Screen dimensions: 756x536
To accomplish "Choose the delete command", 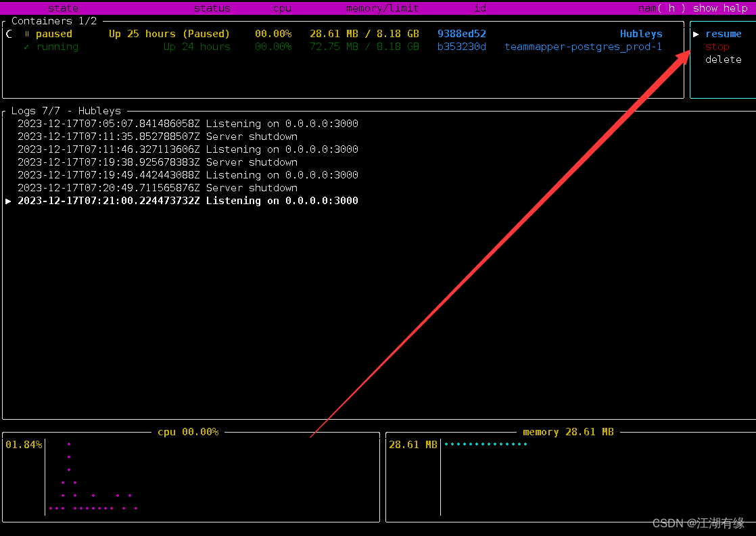I will pyautogui.click(x=724, y=59).
